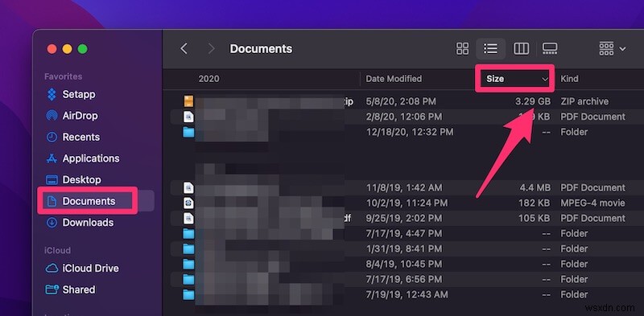Select folder icon dated 1/31/19, 8:41 PM
This screenshot has height=316, width=644.
(188, 249)
